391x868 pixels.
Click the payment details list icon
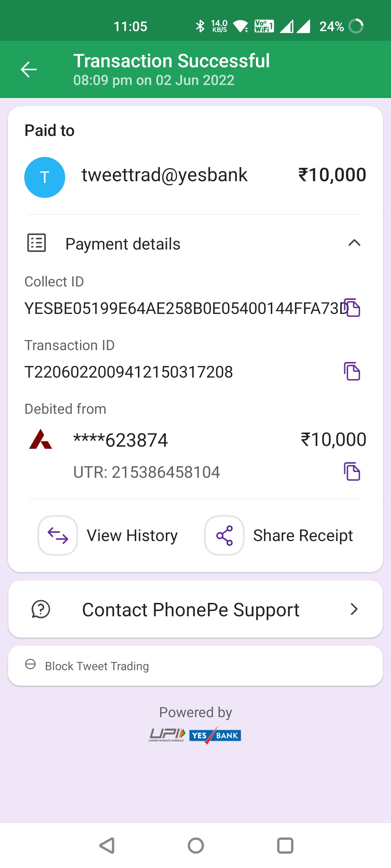37,243
